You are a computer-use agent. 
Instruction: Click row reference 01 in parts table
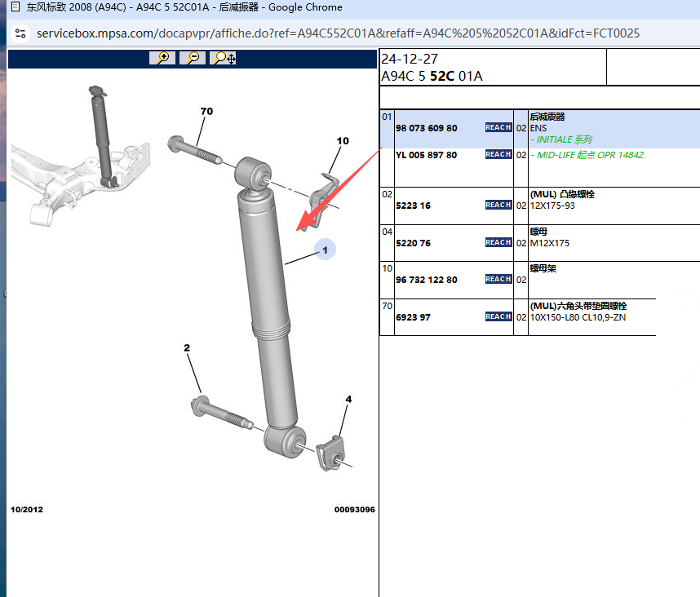click(x=387, y=117)
